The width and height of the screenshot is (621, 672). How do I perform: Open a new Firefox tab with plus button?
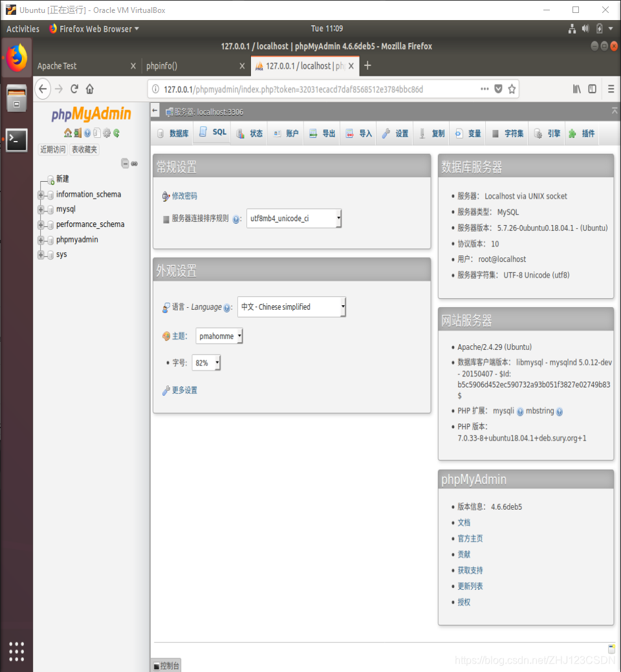coord(367,65)
